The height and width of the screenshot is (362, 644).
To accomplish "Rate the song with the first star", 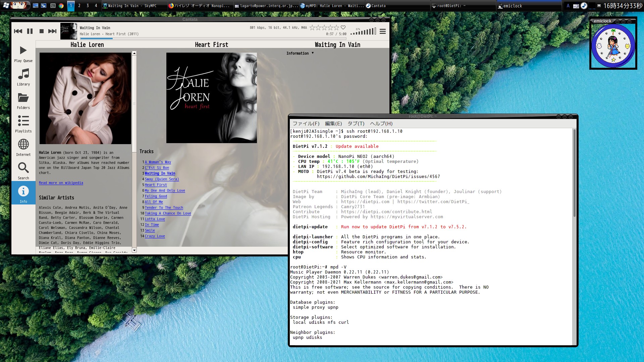I will click(x=312, y=27).
